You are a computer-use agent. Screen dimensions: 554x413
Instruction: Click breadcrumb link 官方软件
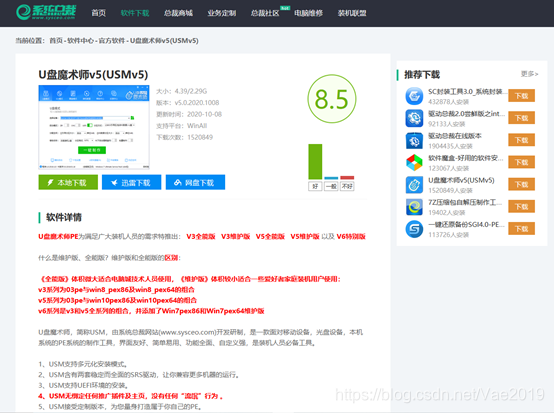[111, 41]
